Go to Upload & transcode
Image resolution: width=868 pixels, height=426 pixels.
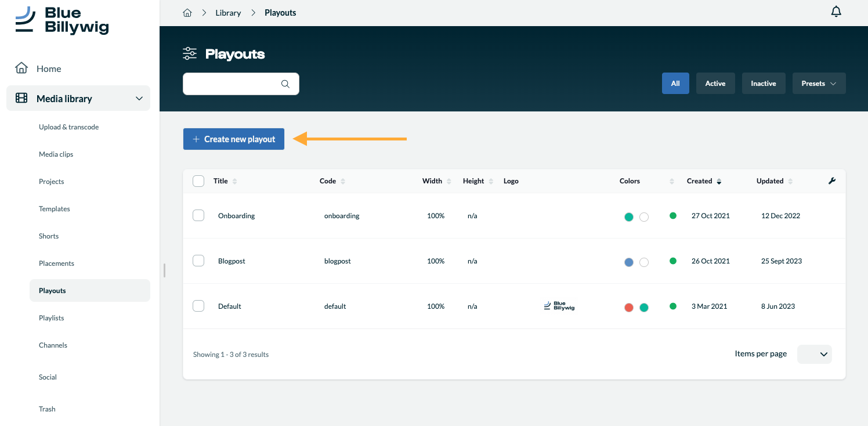click(68, 127)
